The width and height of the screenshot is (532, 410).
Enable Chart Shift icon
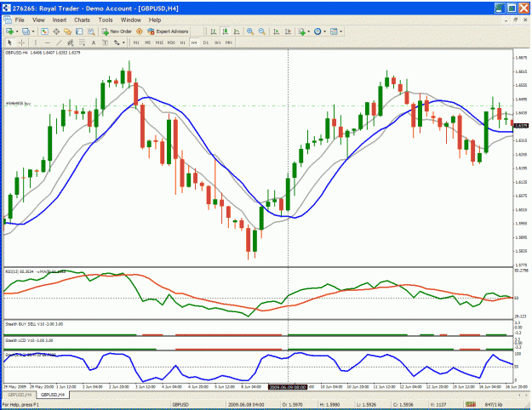click(x=288, y=31)
